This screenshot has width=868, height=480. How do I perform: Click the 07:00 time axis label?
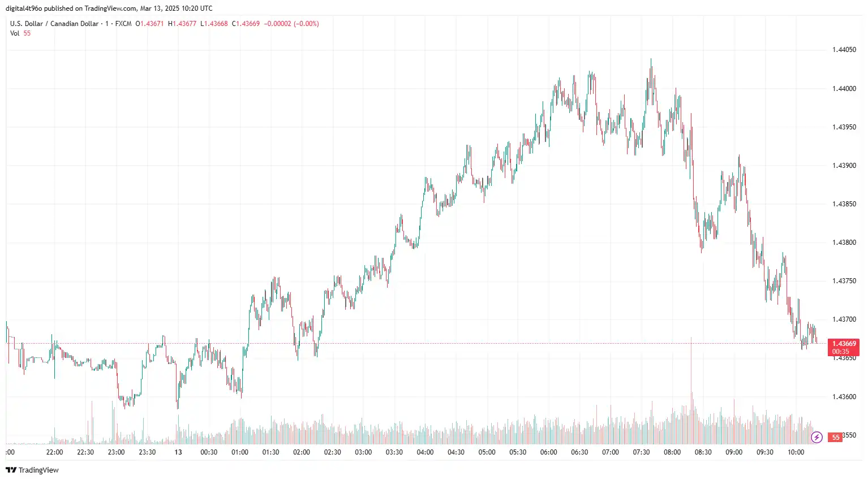click(x=611, y=452)
